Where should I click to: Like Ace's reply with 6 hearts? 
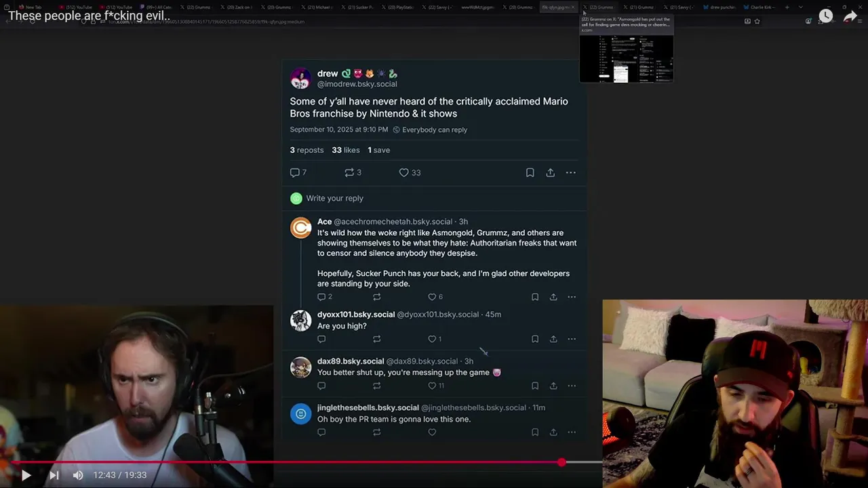tap(432, 297)
